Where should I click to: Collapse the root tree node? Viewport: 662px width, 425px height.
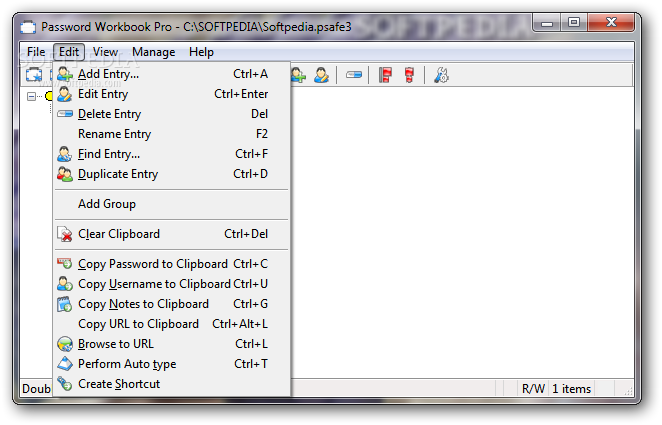31,97
